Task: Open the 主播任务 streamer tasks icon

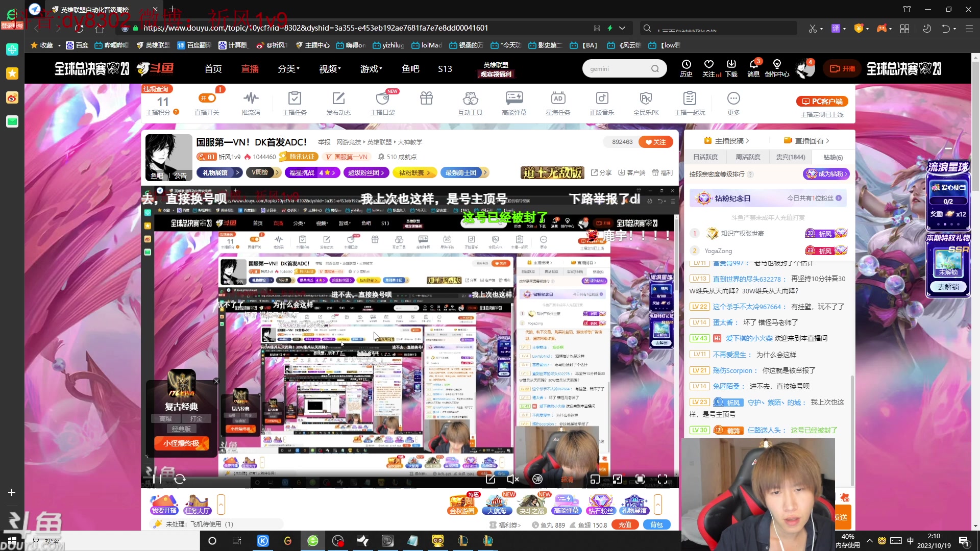Action: coord(295,103)
